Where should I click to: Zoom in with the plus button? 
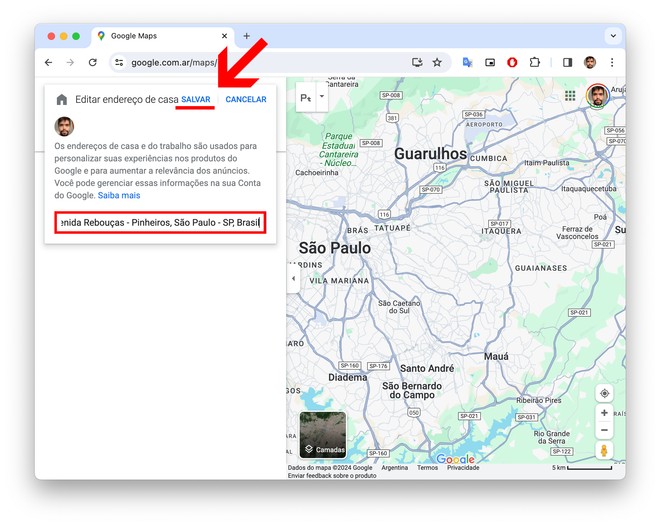[604, 413]
